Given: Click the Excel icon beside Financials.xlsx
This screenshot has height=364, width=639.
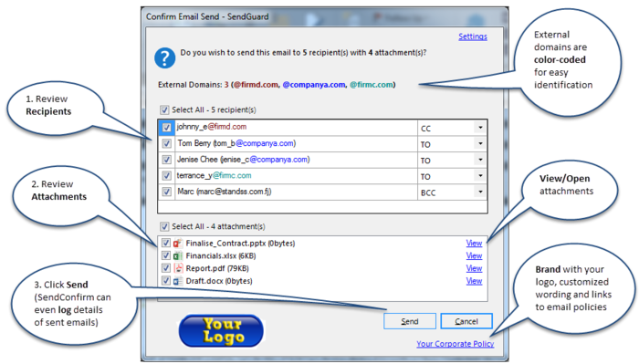Looking at the screenshot, I should pyautogui.click(x=178, y=255).
